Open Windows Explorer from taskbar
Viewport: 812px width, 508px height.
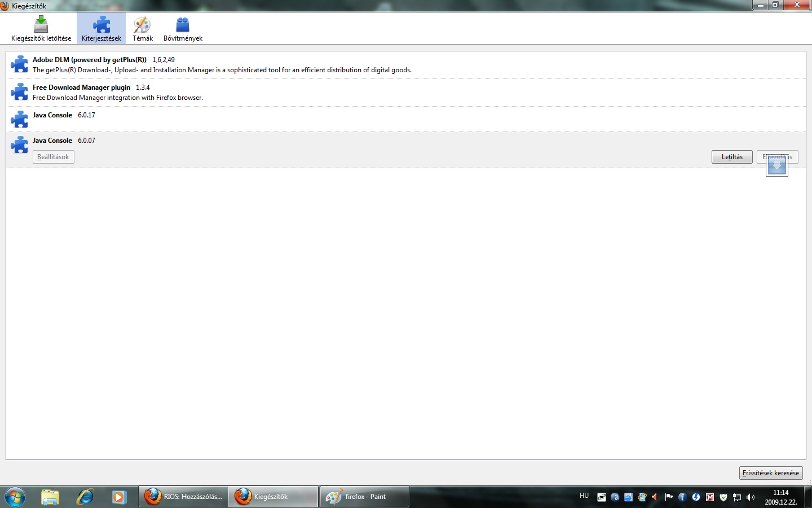click(50, 497)
